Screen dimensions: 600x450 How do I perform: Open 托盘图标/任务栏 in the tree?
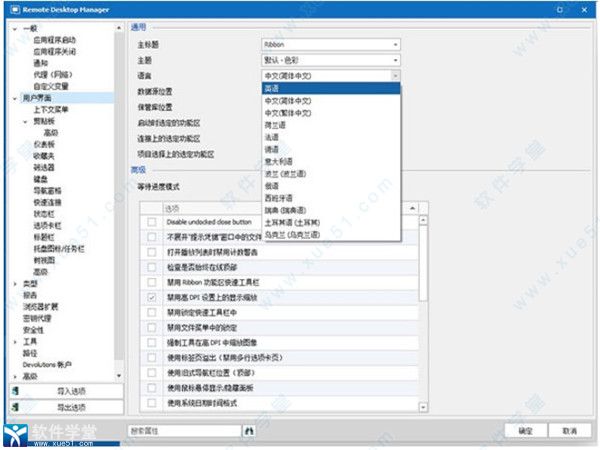click(59, 249)
